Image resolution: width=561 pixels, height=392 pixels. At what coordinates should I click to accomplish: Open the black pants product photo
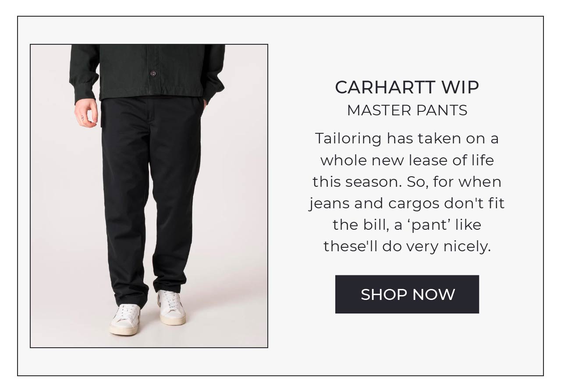[x=149, y=196]
